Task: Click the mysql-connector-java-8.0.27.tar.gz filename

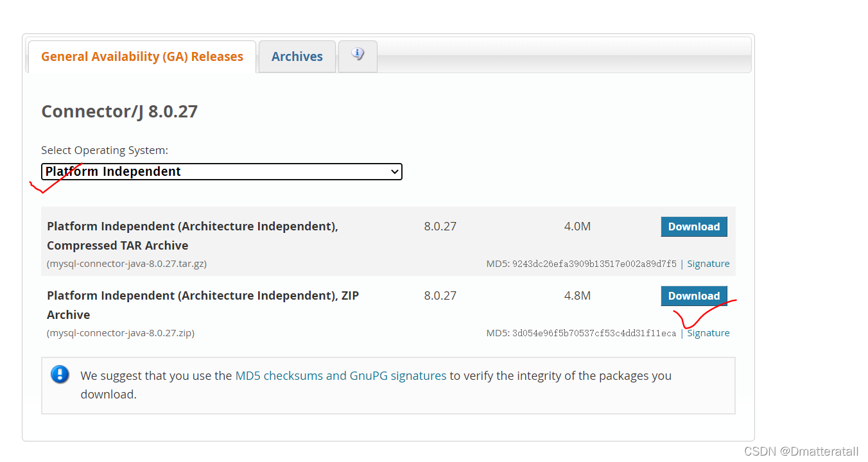Action: tap(126, 264)
